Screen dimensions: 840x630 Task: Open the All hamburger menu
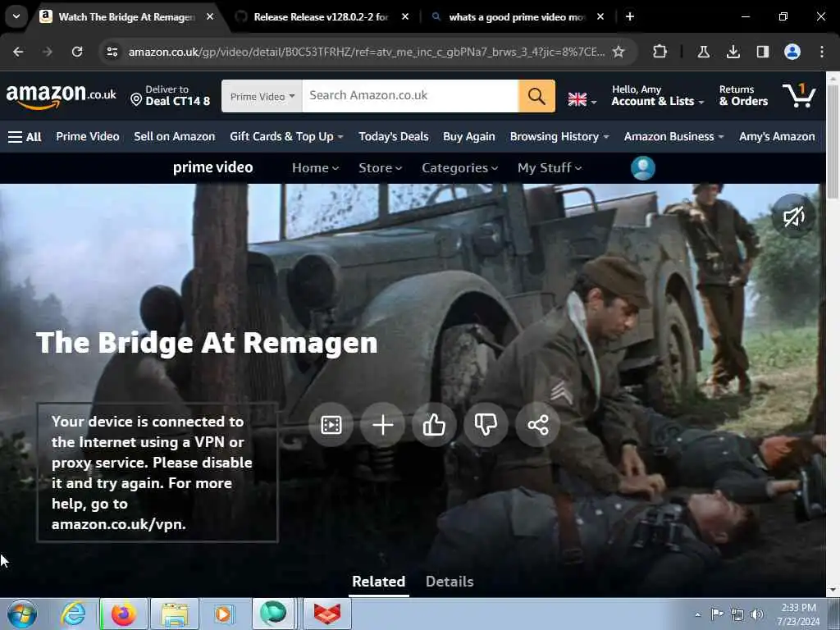coord(25,137)
